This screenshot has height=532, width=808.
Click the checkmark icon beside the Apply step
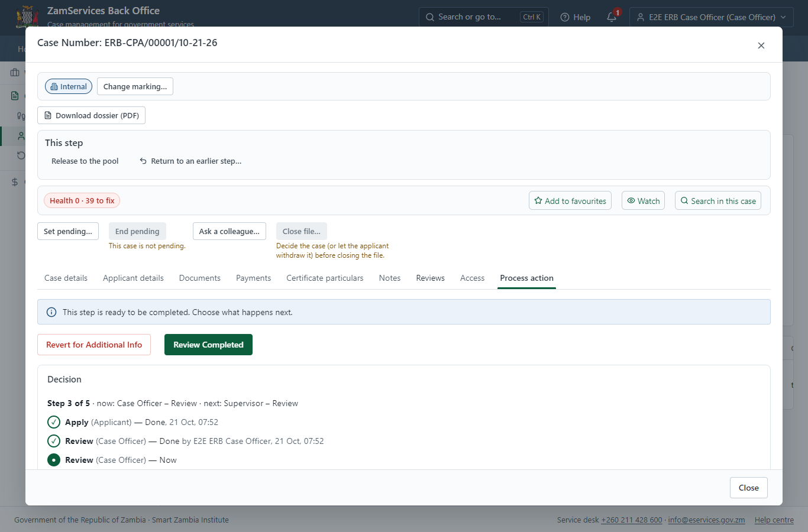(x=54, y=422)
